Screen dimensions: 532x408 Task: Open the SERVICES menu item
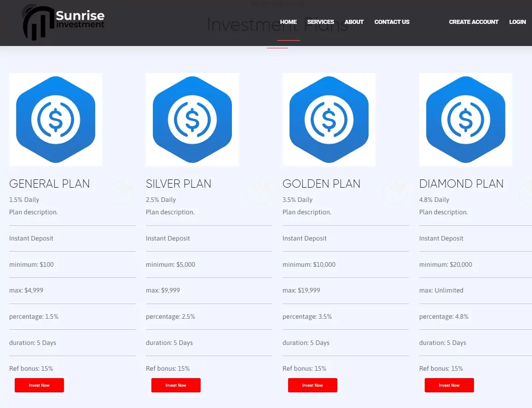321,22
